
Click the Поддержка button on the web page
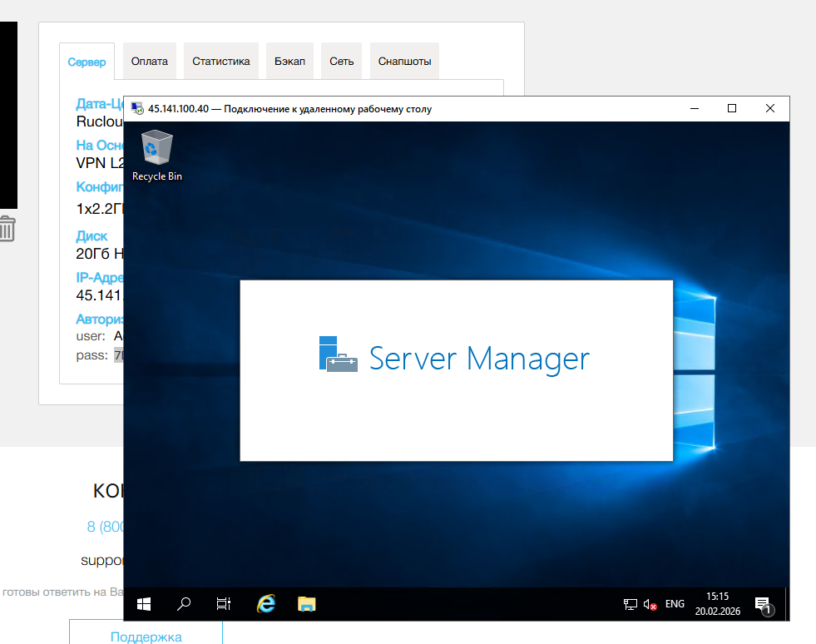(x=146, y=632)
